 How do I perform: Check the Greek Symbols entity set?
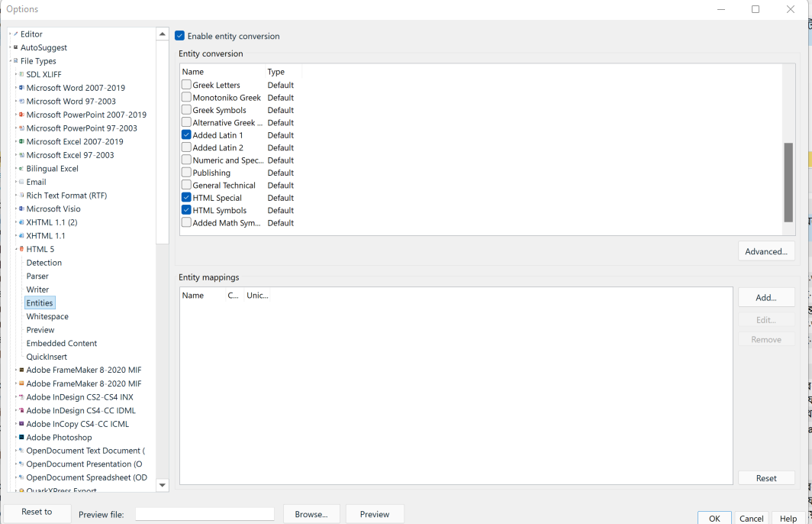(186, 109)
